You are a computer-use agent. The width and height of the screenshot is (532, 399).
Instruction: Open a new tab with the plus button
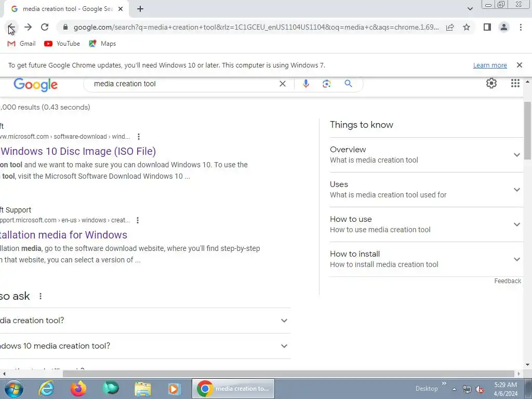point(140,9)
